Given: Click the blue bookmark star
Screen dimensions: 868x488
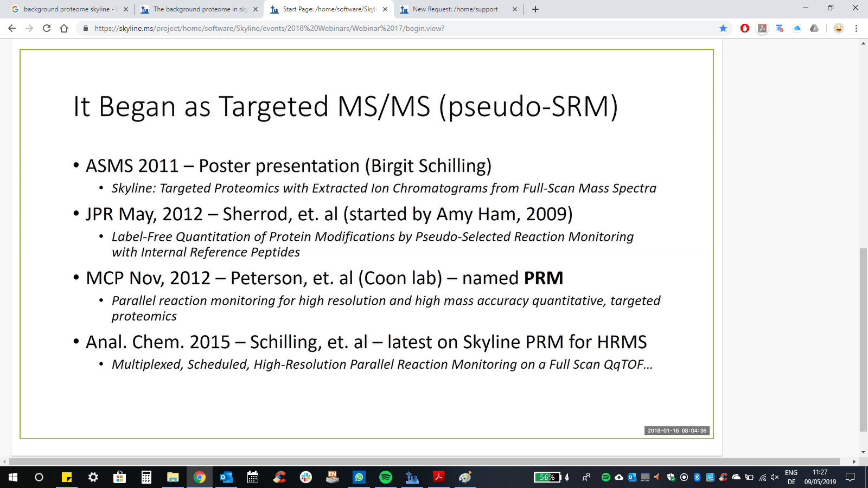Looking at the screenshot, I should [723, 28].
